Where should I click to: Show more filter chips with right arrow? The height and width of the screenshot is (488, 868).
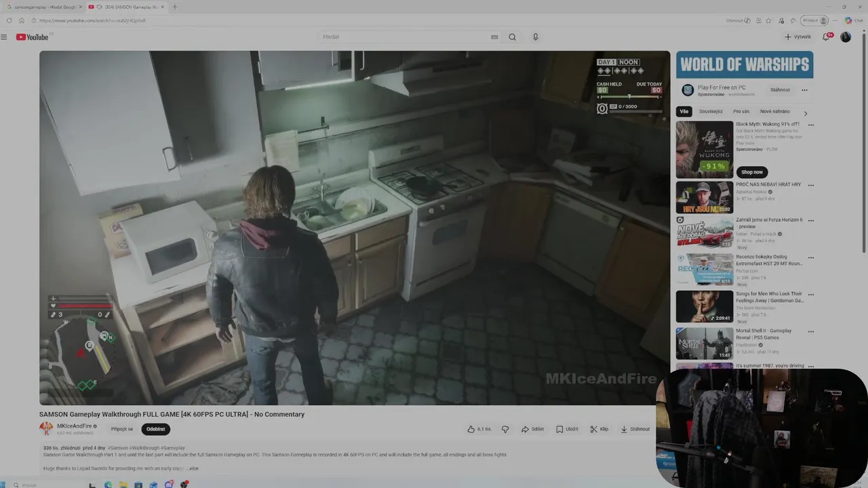click(806, 113)
